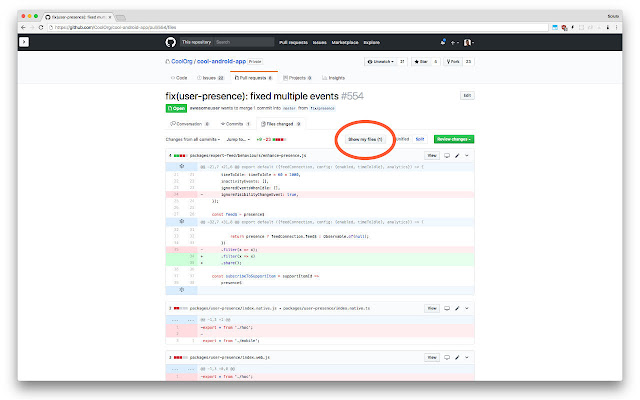The image size is (640, 400).
Task: Open the notifications bell in GitHub header
Action: point(443,42)
